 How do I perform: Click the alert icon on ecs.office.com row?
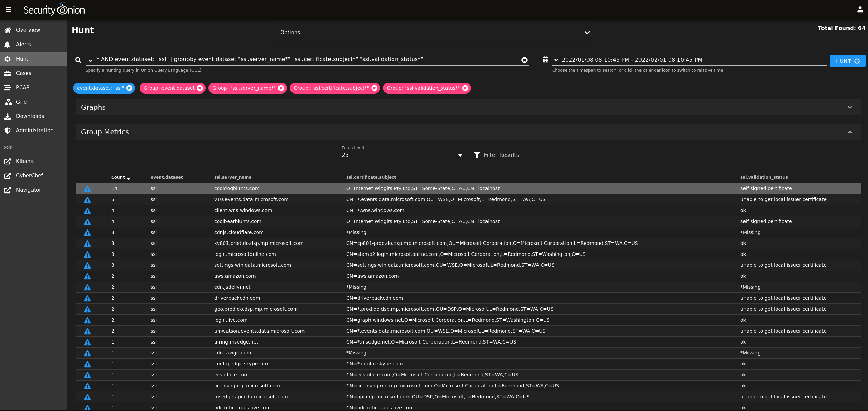pyautogui.click(x=87, y=375)
